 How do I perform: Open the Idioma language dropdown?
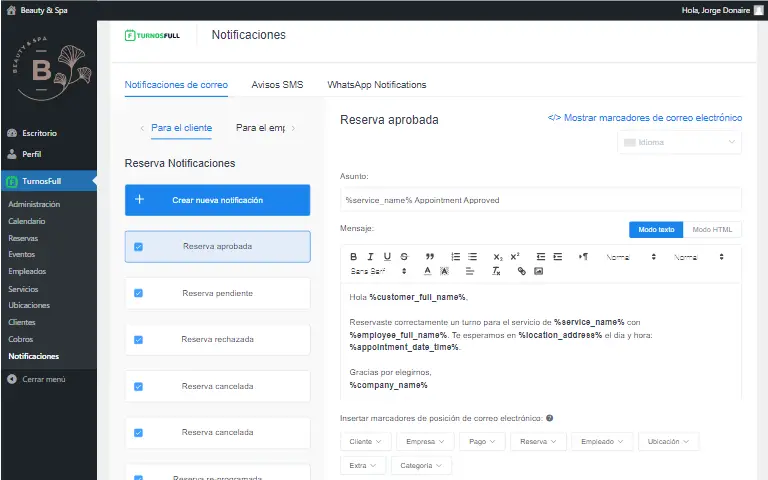(x=679, y=142)
